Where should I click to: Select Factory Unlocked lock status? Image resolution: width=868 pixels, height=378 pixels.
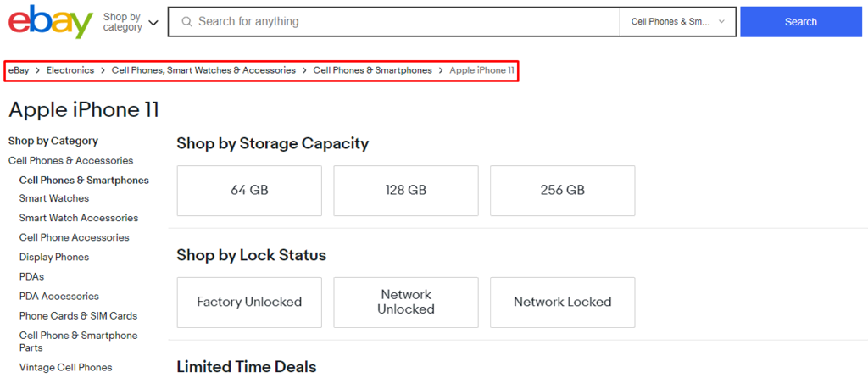(249, 303)
